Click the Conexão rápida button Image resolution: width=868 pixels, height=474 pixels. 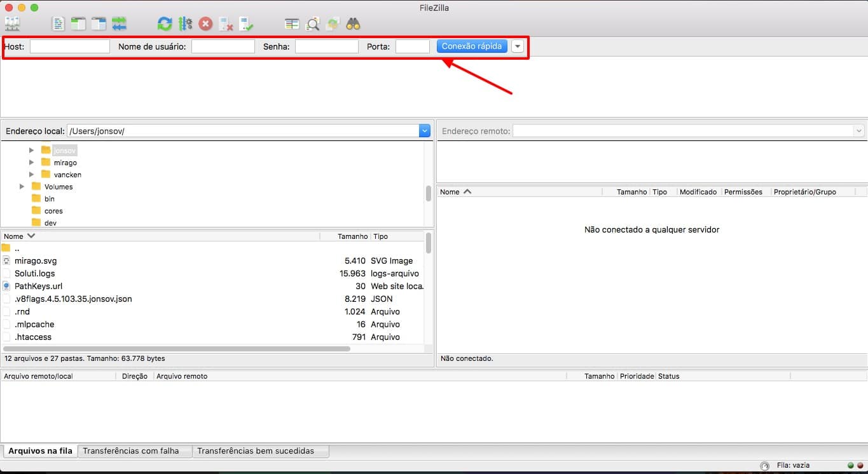[472, 46]
